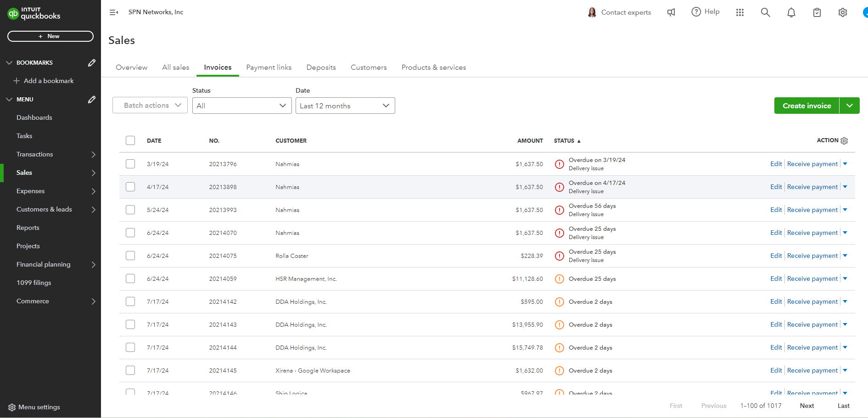
Task: Open the notifications bell
Action: pos(791,13)
